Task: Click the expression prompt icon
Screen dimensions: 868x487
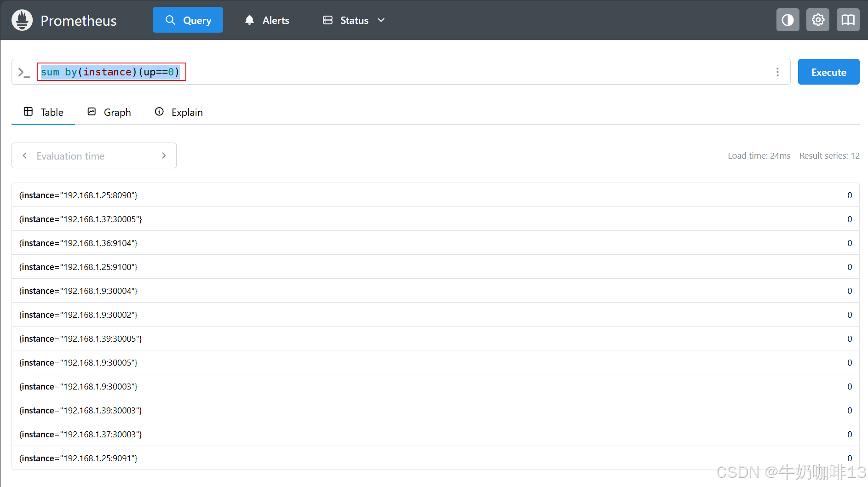Action: click(24, 72)
